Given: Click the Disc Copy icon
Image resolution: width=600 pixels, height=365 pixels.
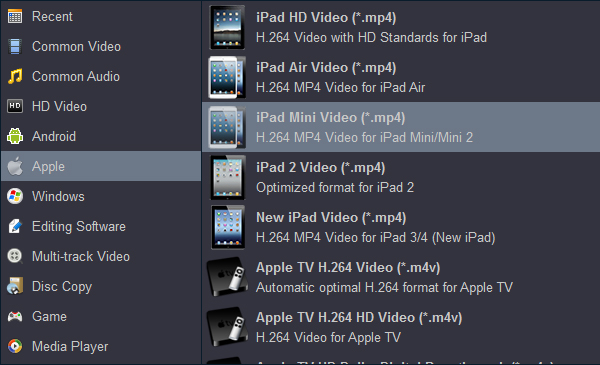Looking at the screenshot, I should pos(15,286).
